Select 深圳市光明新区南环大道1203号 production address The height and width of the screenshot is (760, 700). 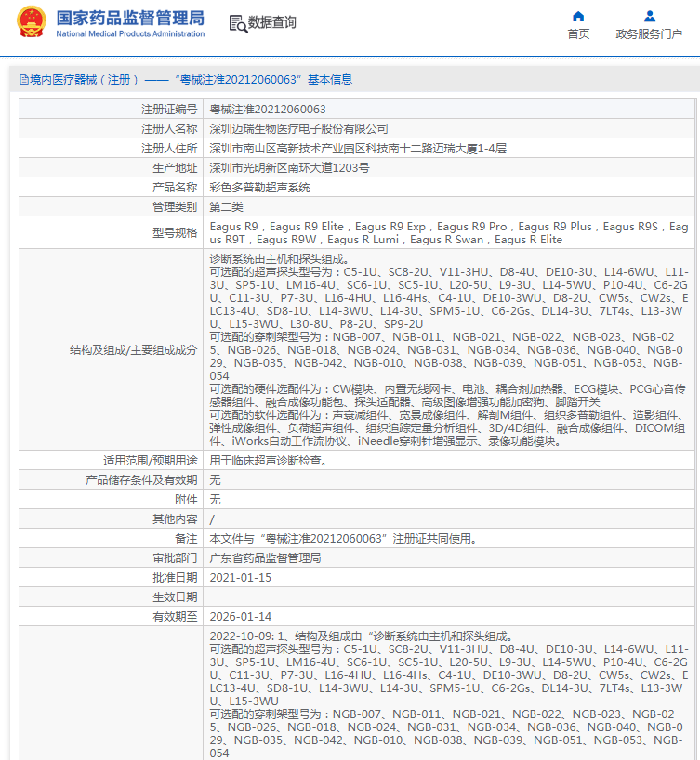click(290, 168)
